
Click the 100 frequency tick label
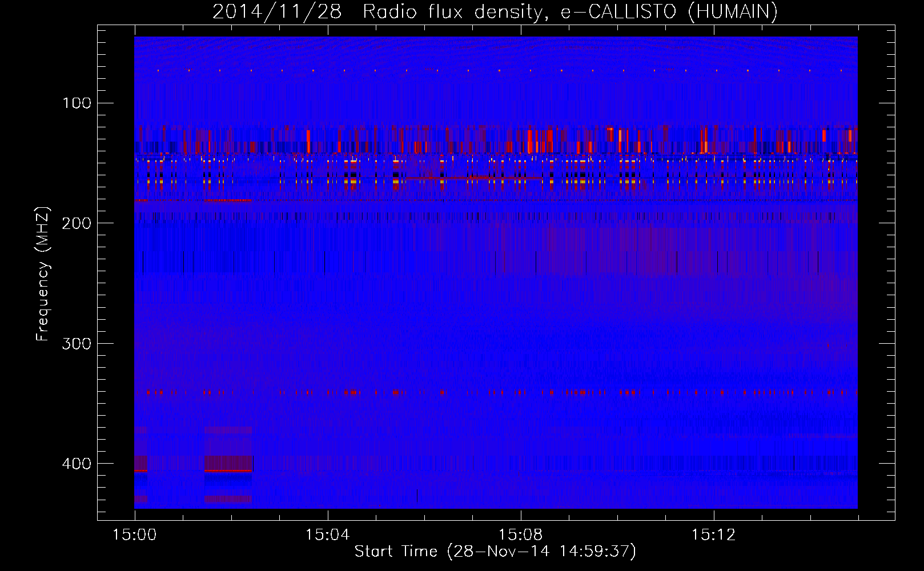pyautogui.click(x=77, y=103)
